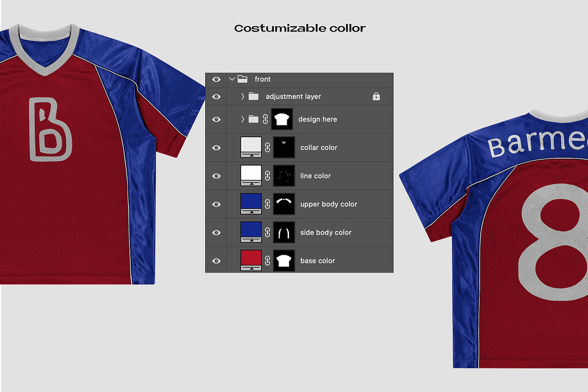Hide the front group layer
Image resolution: width=588 pixels, height=392 pixels.
216,79
